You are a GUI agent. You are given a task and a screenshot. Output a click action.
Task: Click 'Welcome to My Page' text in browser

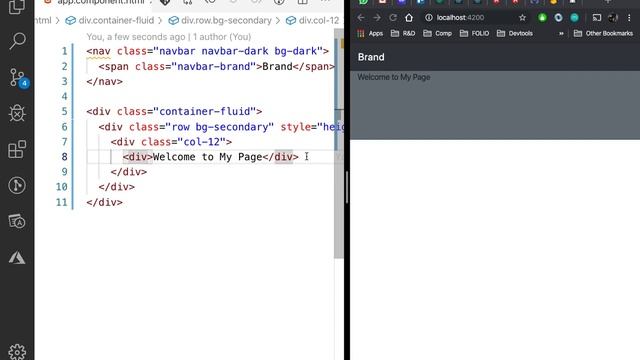pos(394,77)
